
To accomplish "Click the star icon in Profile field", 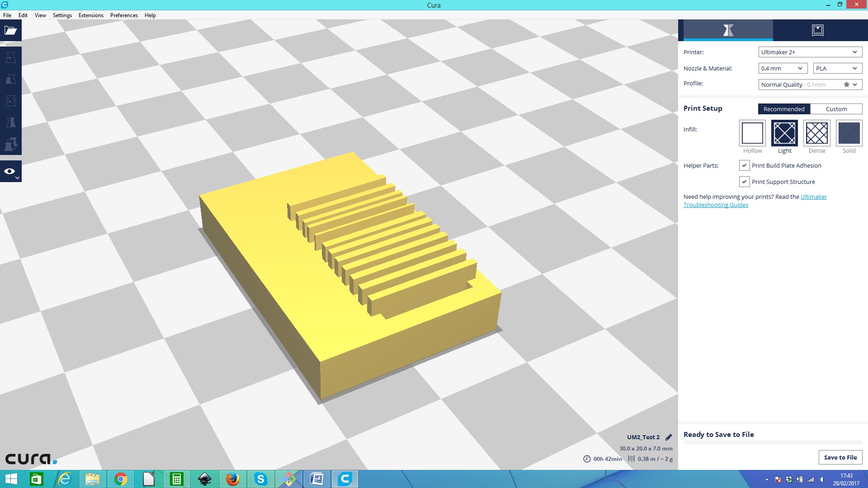I will tap(846, 84).
